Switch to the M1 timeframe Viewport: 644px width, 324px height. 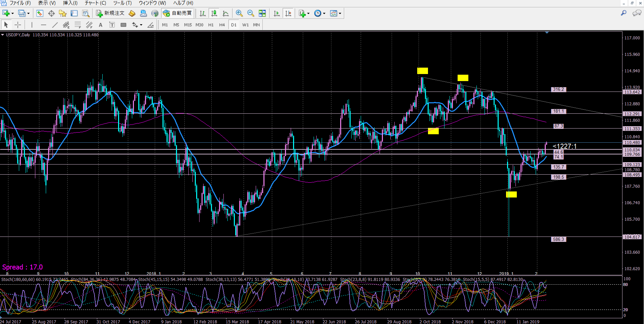click(165, 25)
